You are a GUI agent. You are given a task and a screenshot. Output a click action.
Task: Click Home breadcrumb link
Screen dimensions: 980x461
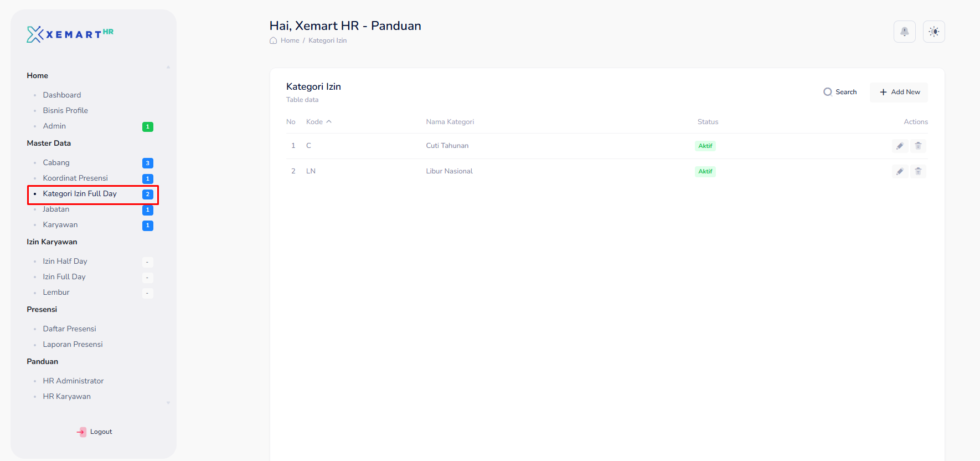[290, 40]
